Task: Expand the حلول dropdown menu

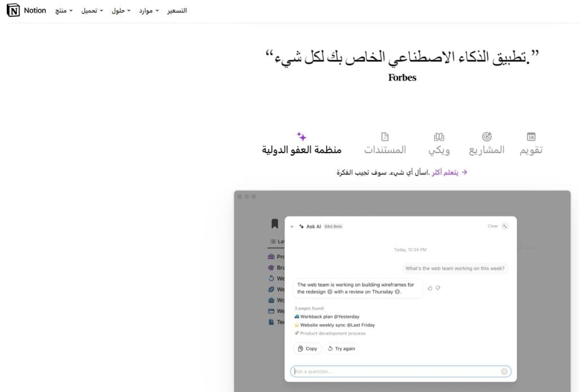Action: click(121, 11)
